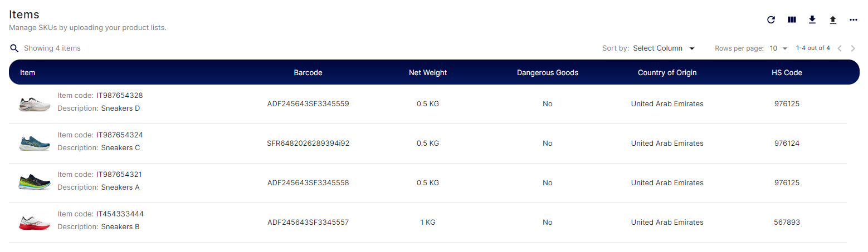Click the refresh icon
868x252 pixels.
[771, 20]
